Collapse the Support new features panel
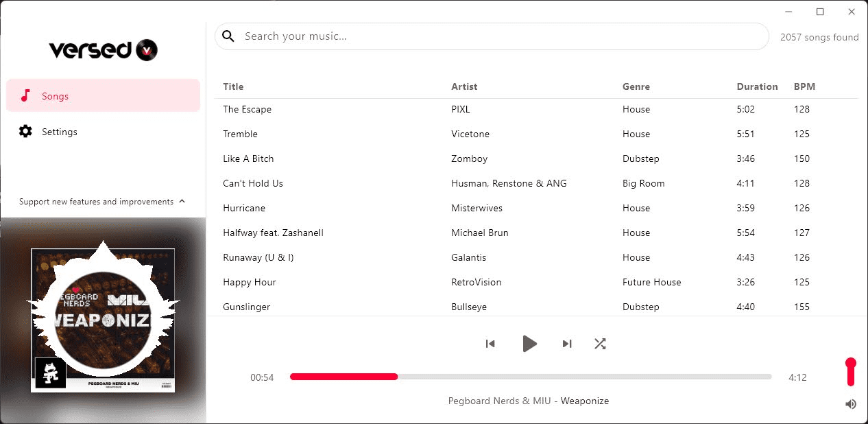 point(182,202)
